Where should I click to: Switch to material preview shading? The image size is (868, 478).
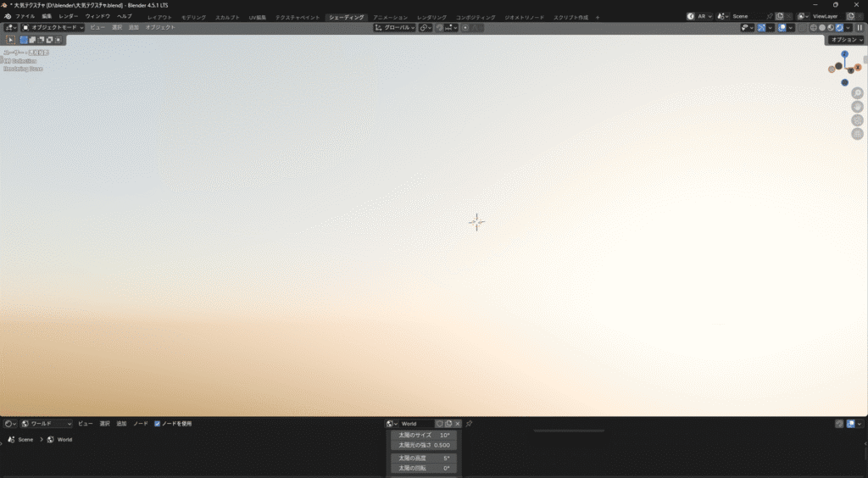click(831, 28)
